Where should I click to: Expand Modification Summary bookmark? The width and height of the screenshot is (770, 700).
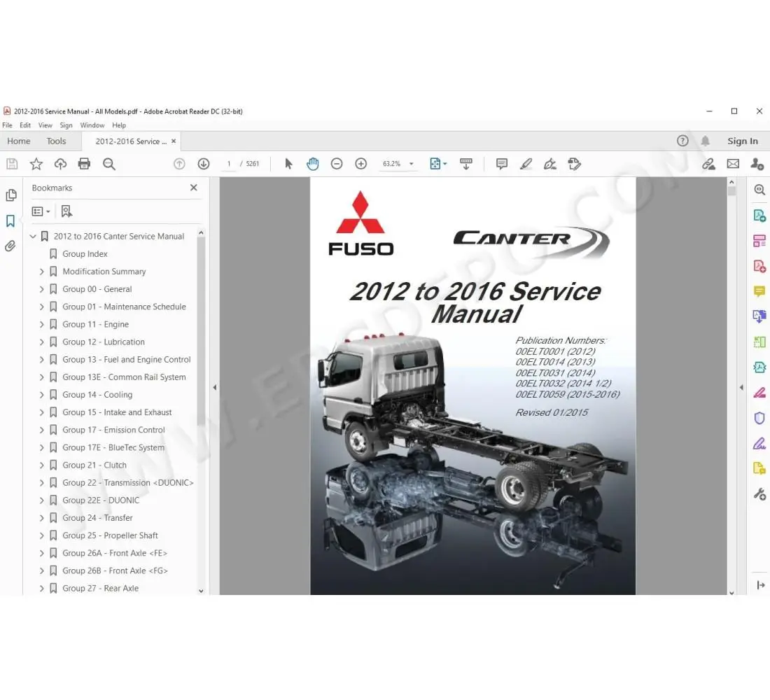(42, 272)
